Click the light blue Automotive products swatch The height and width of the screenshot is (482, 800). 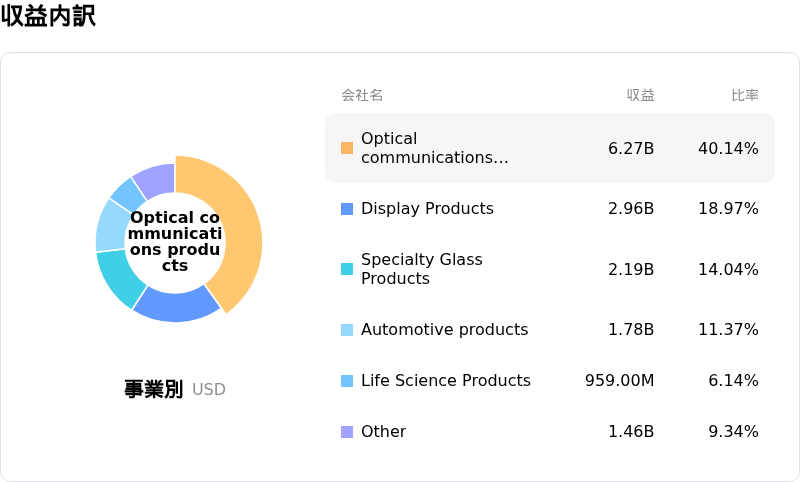(x=347, y=330)
